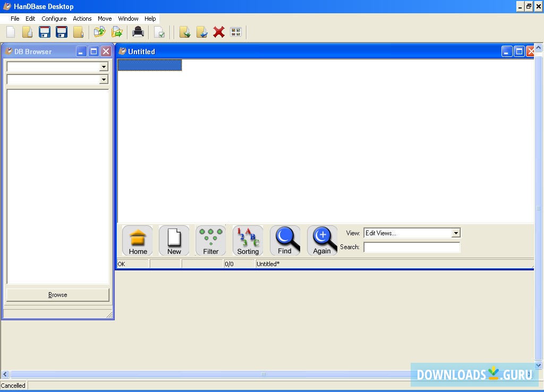Click the export database icon with green arrow
The height and width of the screenshot is (392, 544).
[116, 32]
